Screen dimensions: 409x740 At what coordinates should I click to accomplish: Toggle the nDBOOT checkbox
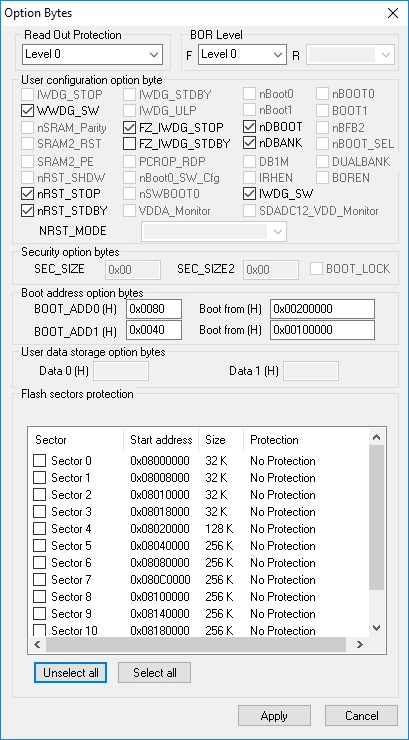coord(250,127)
